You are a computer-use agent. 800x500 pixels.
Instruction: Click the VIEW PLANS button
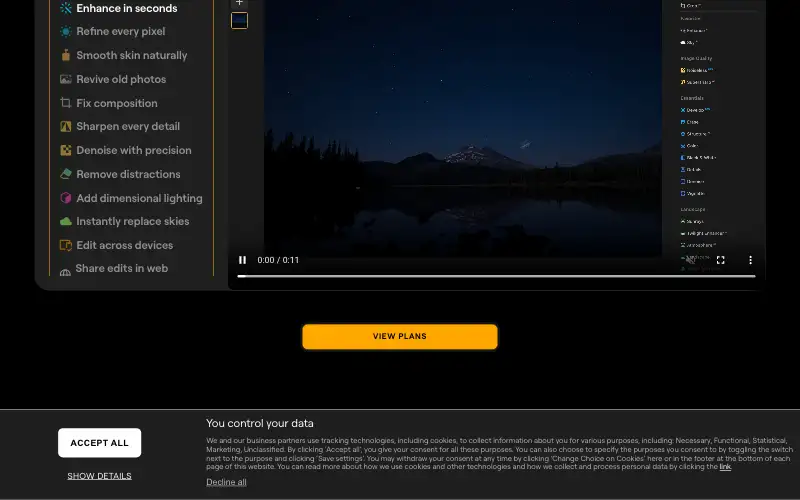coord(399,337)
